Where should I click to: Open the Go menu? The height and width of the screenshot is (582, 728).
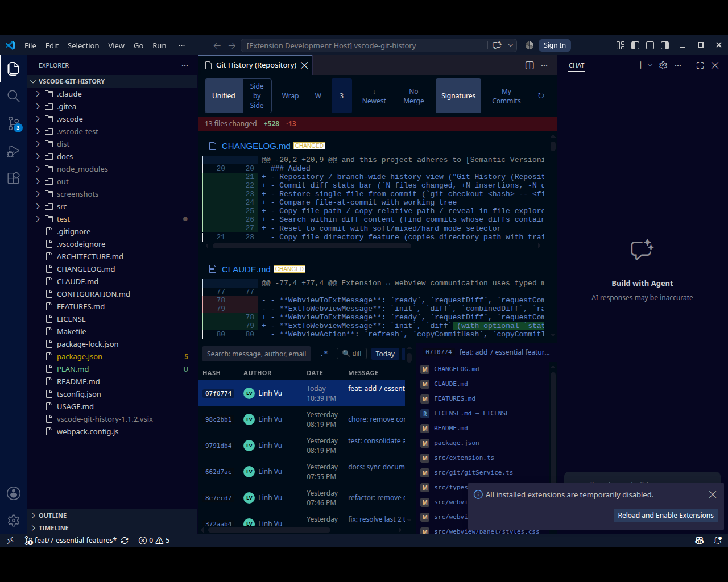[x=138, y=45]
